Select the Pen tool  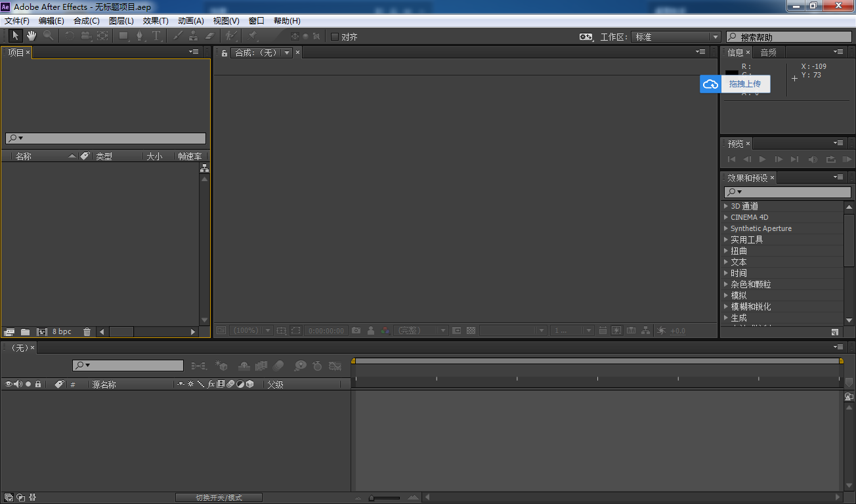(x=140, y=36)
